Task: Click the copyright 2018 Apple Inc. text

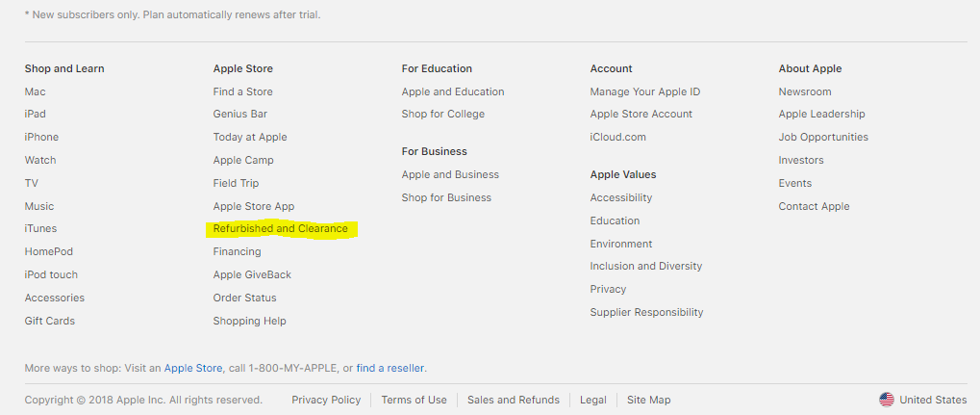Action: tap(143, 400)
